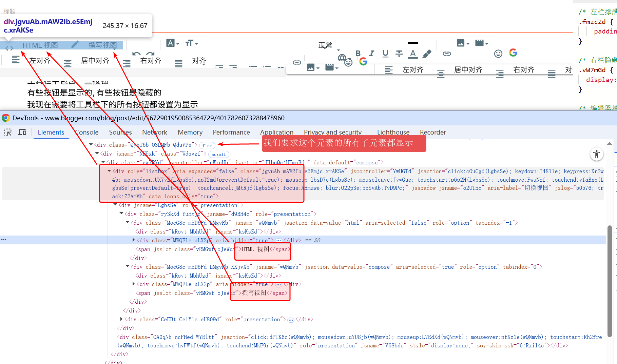Click the Elements panel vertical scrollbar
Image resolution: width=617 pixels, height=364 pixels.
609,281
